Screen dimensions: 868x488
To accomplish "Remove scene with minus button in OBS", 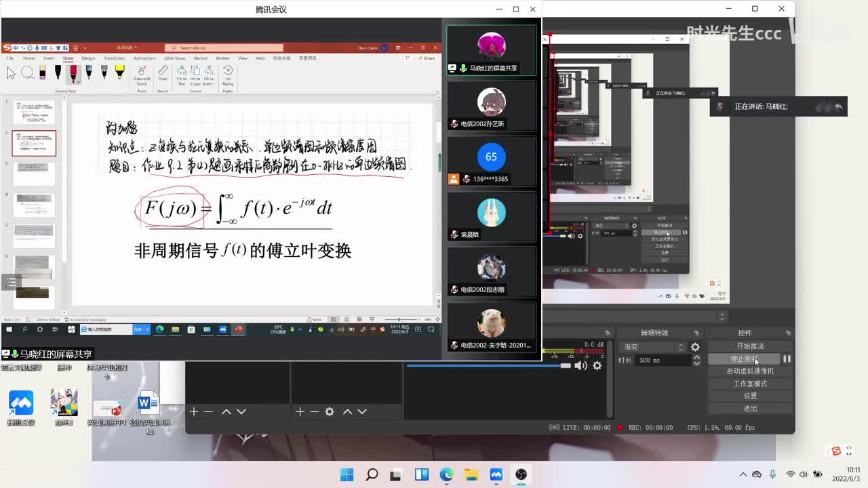I will [208, 411].
